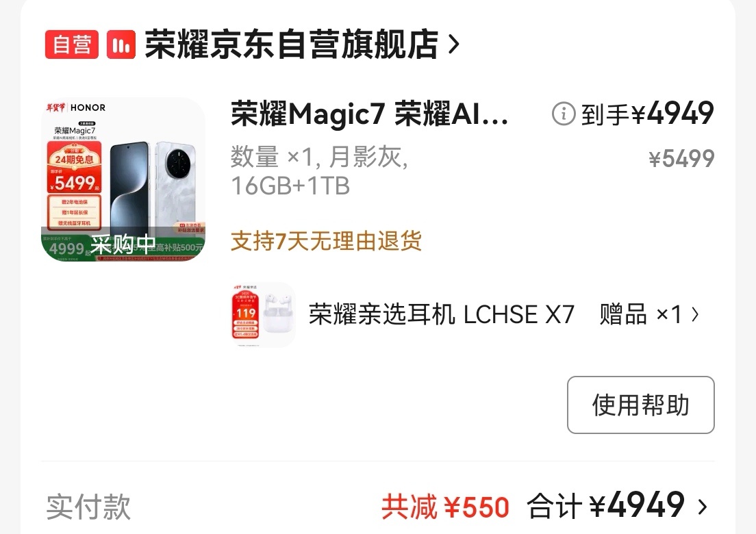Image resolution: width=756 pixels, height=534 pixels.
Task: Open 支持7天无理由退货 policy
Action: click(x=327, y=241)
